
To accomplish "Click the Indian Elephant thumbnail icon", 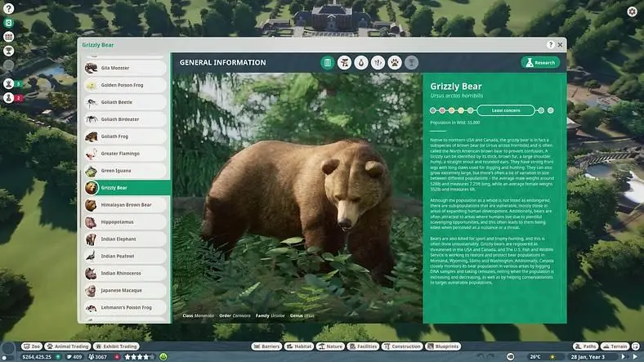I will tap(91, 239).
